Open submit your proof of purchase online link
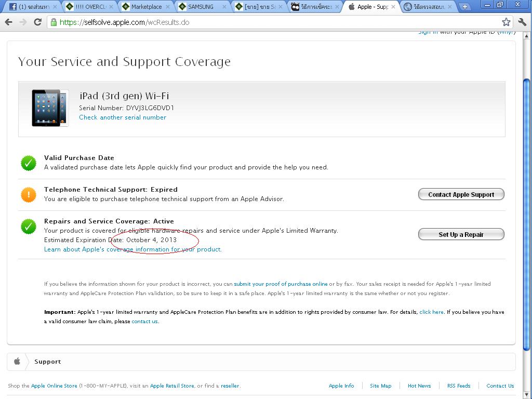The height and width of the screenshot is (399, 532). 281,284
